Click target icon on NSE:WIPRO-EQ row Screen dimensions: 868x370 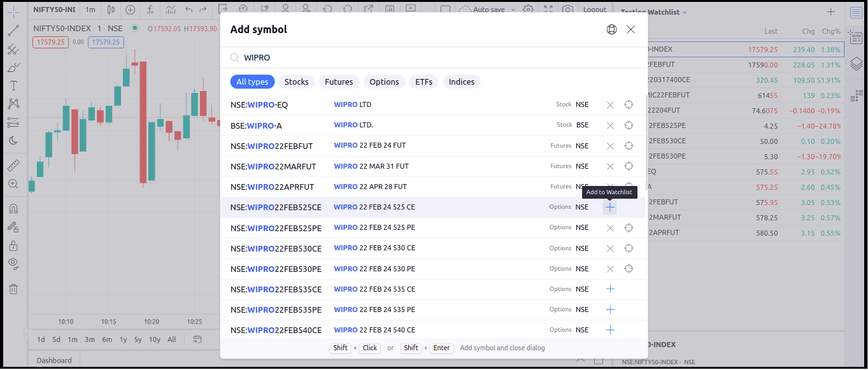[x=629, y=105]
